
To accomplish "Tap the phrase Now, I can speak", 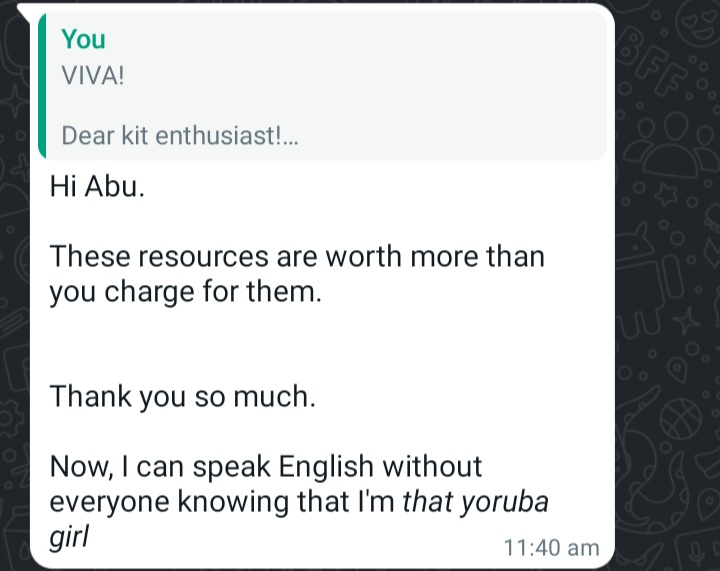I will (160, 467).
